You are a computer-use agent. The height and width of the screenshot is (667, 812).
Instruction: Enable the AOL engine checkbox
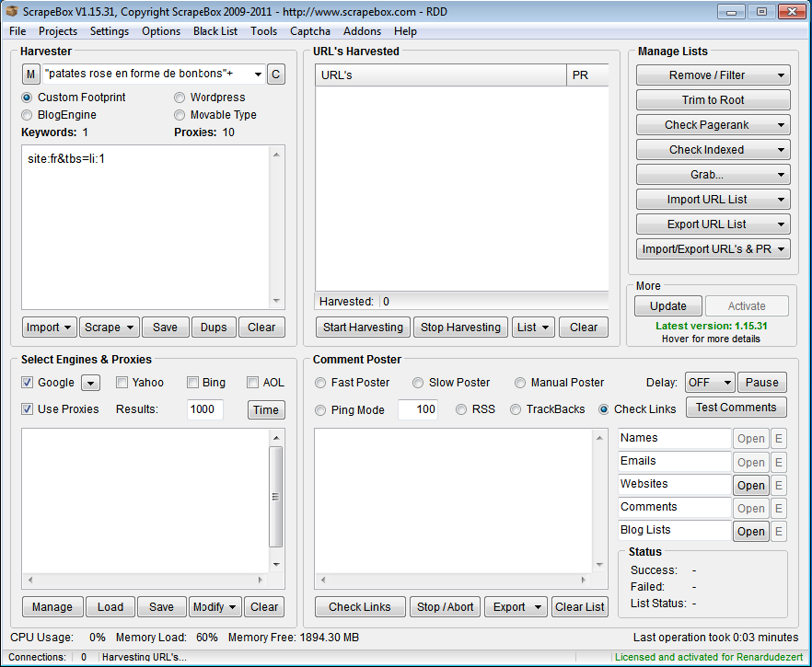point(252,383)
